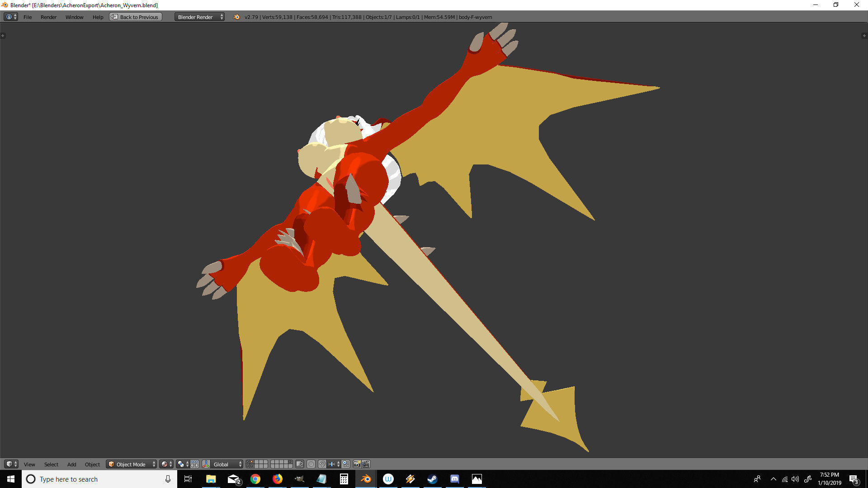The image size is (868, 488).
Task: Open the 3D View editor type selector
Action: point(11,464)
